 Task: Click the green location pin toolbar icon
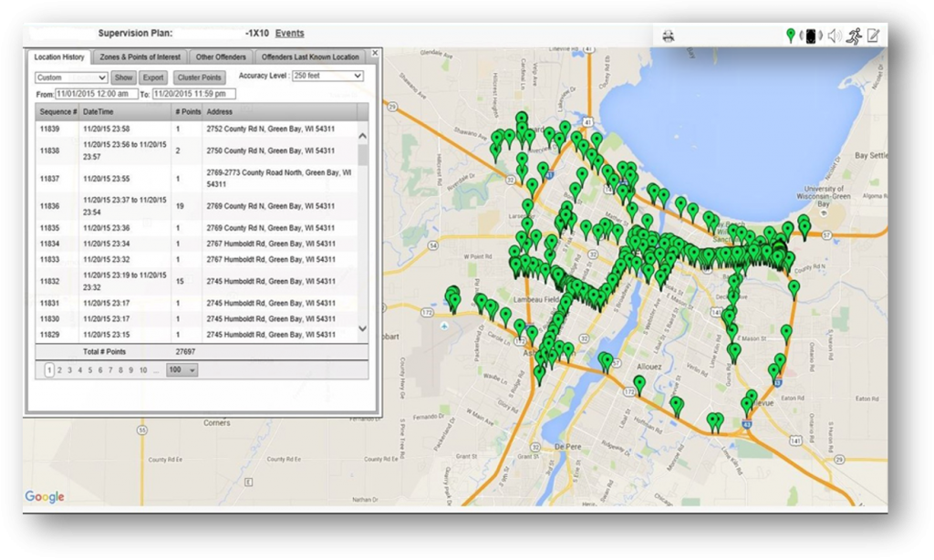point(790,36)
